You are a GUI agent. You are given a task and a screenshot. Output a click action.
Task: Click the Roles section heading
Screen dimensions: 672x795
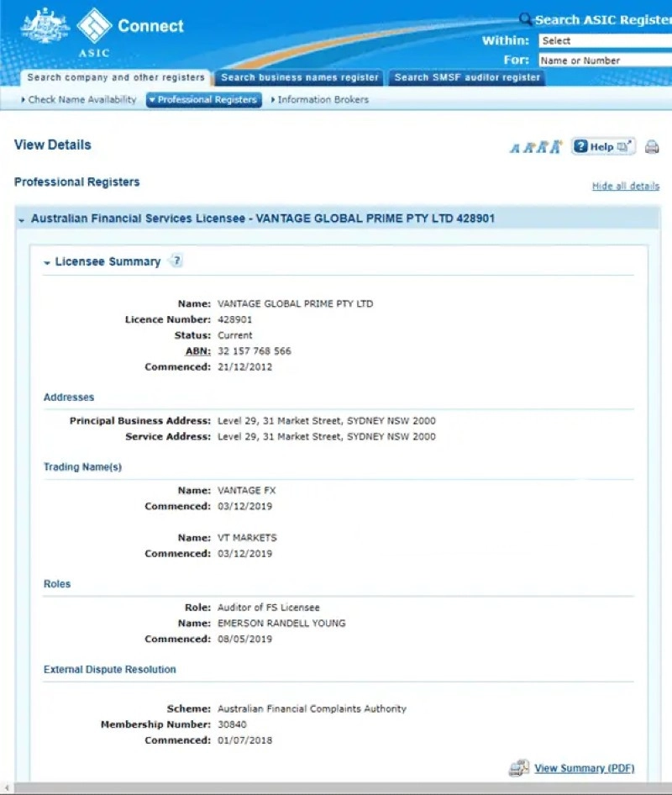click(x=57, y=584)
